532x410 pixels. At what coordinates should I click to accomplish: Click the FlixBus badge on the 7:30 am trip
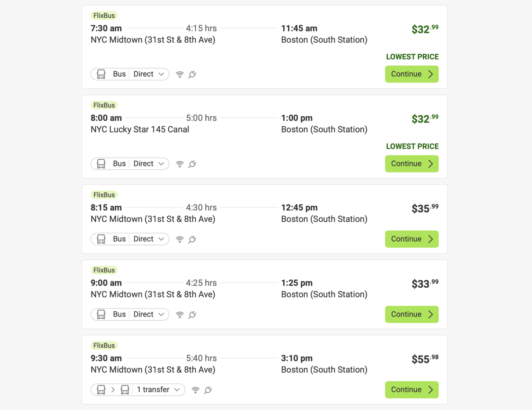(x=104, y=15)
